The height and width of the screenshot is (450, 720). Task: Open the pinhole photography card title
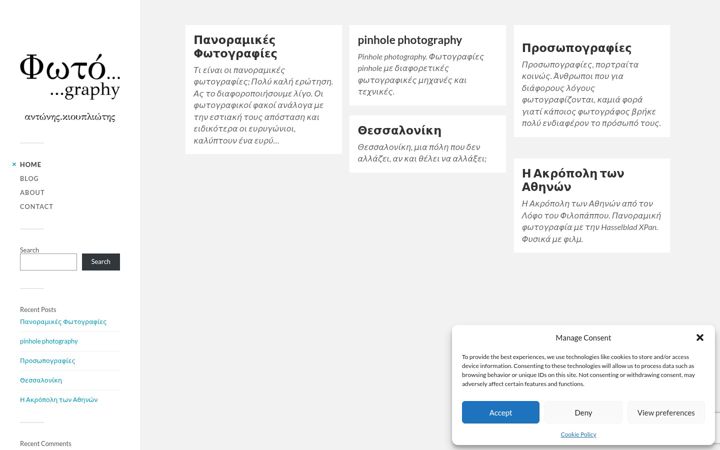(x=410, y=40)
